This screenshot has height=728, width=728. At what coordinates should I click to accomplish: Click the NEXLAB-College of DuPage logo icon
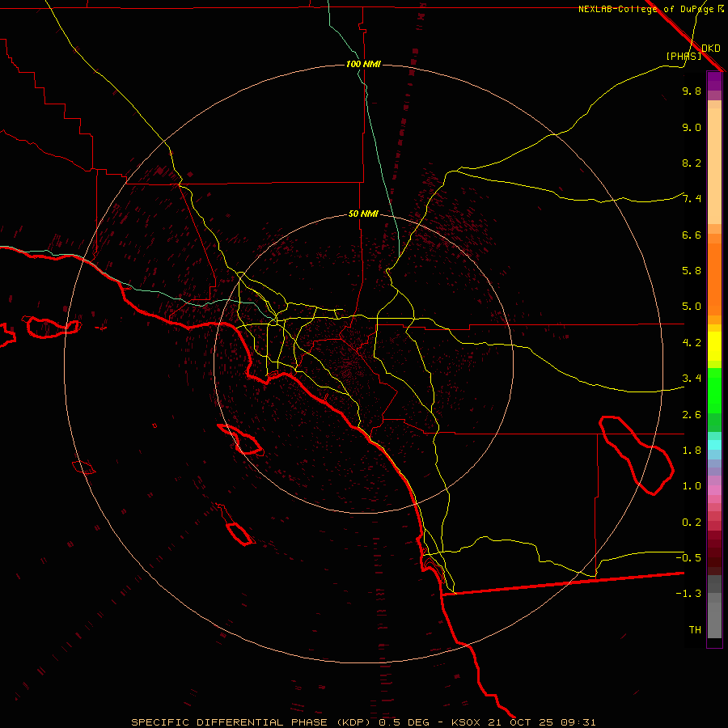[721, 9]
